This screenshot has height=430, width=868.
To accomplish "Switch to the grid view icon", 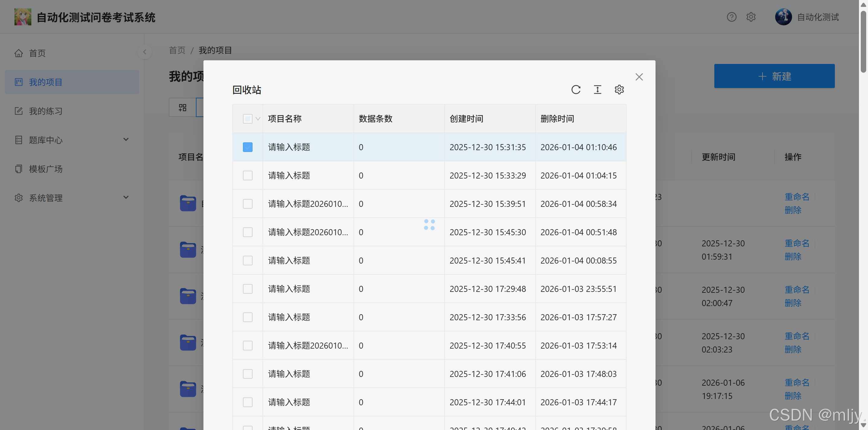I will [182, 108].
